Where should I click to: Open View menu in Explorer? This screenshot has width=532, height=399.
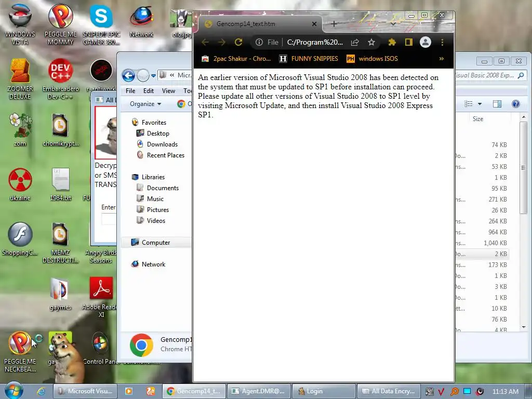tap(168, 90)
